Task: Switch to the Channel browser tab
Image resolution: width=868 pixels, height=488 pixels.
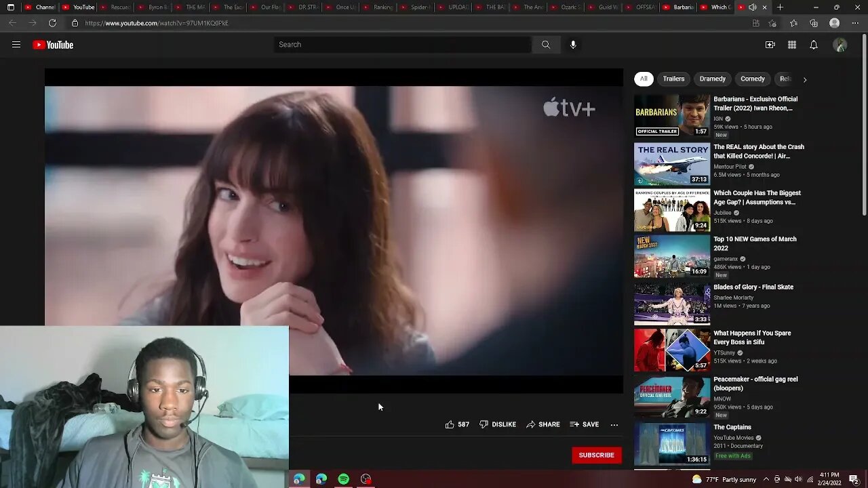Action: (39, 7)
